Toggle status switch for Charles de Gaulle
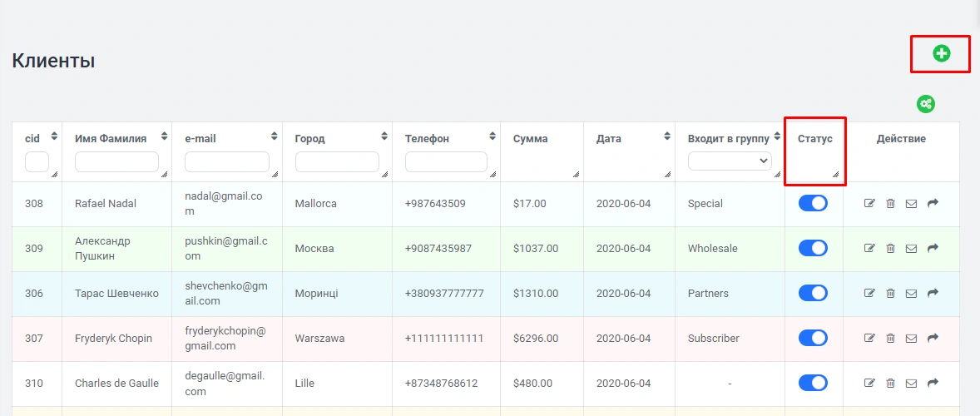The height and width of the screenshot is (416, 980). coord(813,383)
